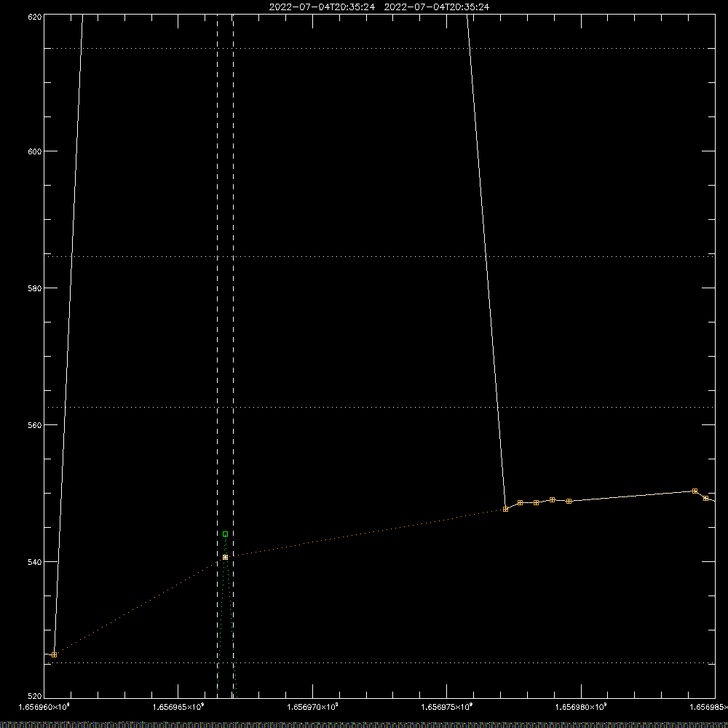728x728 pixels.
Task: Click the orange marker at the foot of the second steep white line
Action: click(x=506, y=510)
